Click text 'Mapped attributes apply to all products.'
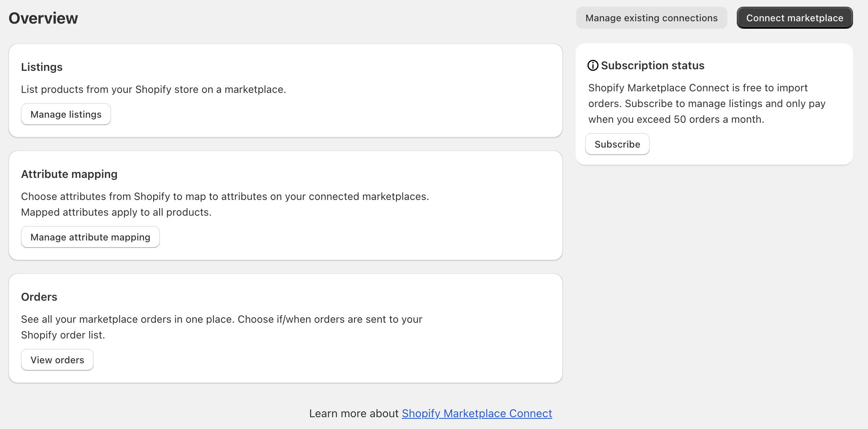Image resolution: width=868 pixels, height=429 pixels. tap(116, 212)
